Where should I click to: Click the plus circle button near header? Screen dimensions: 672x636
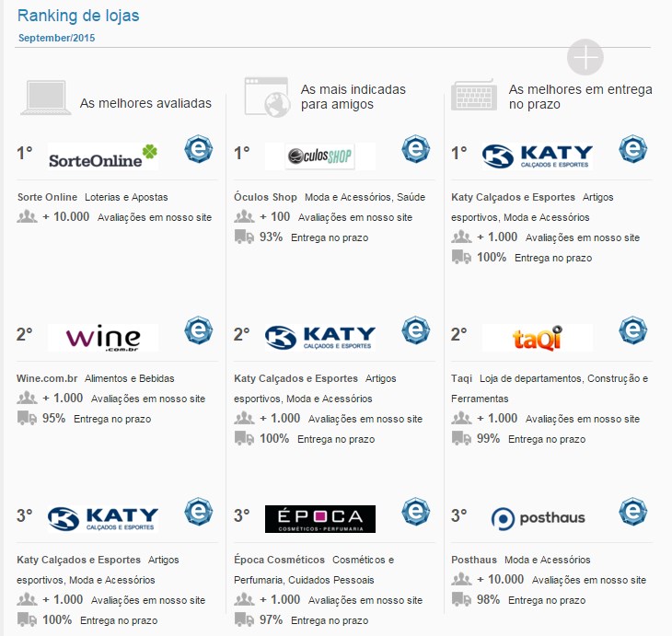(585, 57)
